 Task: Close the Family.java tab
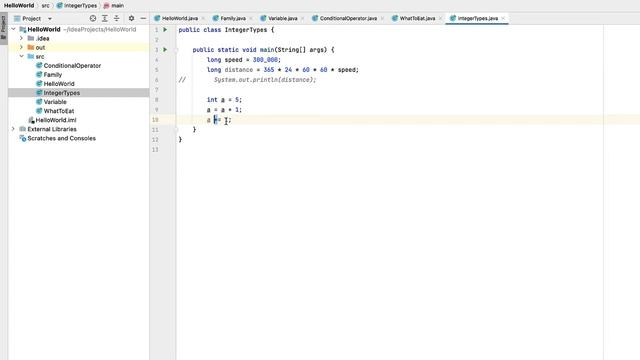[251, 18]
